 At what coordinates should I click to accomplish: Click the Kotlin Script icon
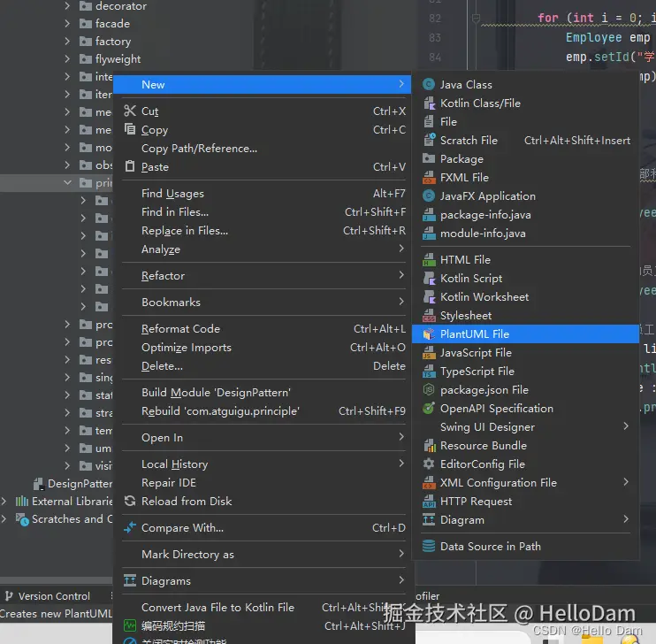click(x=429, y=279)
